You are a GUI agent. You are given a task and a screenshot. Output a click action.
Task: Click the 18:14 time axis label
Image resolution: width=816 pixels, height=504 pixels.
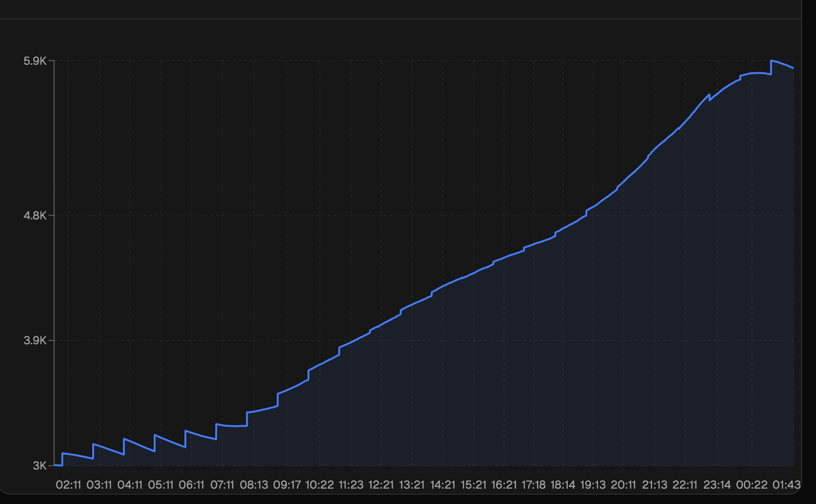coord(563,485)
